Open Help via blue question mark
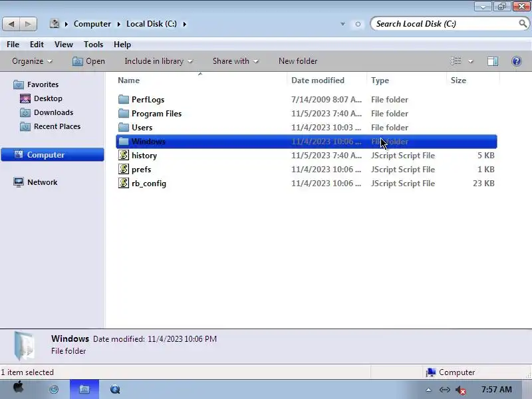 point(517,61)
